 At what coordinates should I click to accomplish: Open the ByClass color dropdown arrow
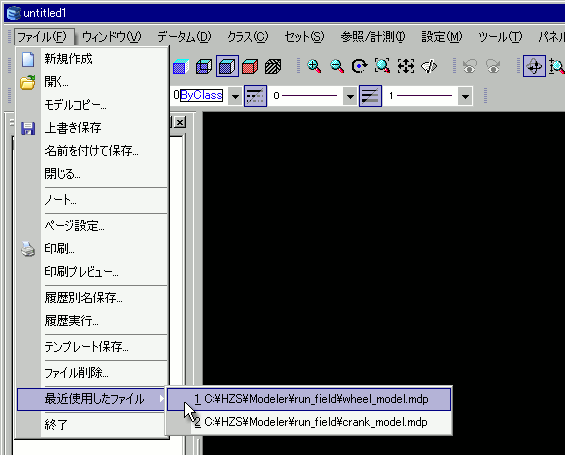[x=235, y=96]
